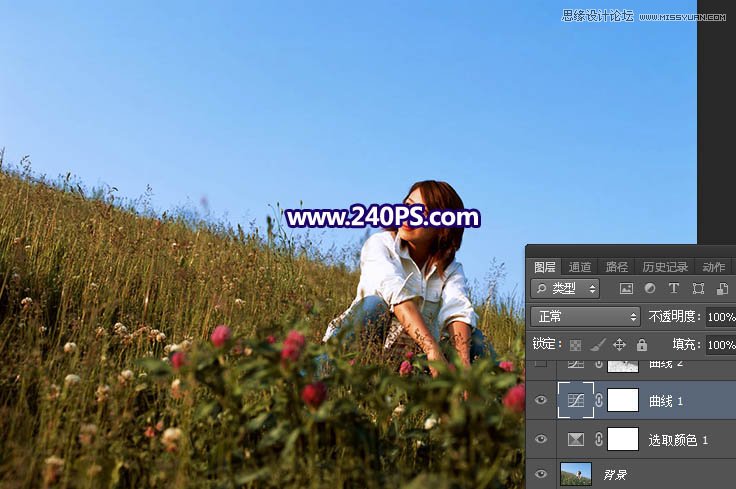Toggle lock transparent pixels icon
The width and height of the screenshot is (736, 489).
tap(575, 345)
